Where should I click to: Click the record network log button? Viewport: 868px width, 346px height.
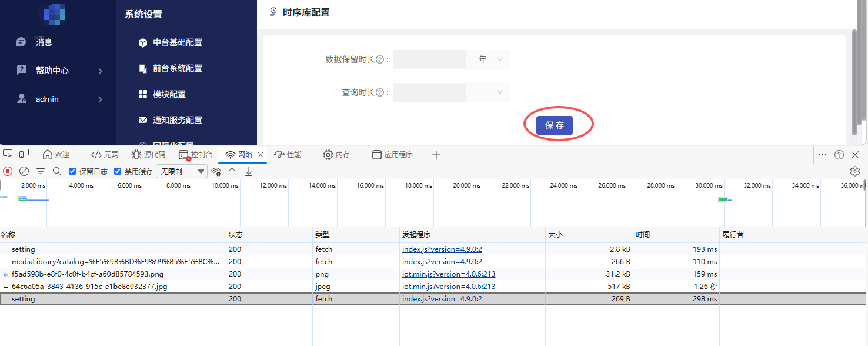(8, 171)
